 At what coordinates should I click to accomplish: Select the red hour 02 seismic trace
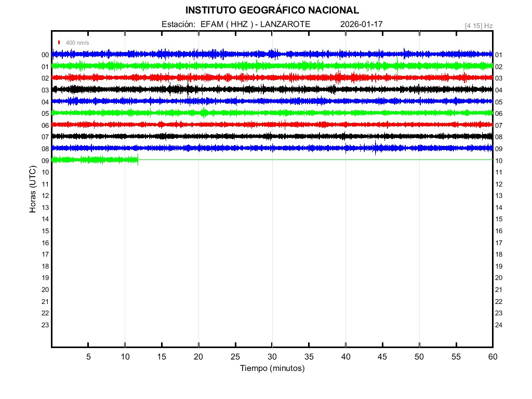pos(234,77)
